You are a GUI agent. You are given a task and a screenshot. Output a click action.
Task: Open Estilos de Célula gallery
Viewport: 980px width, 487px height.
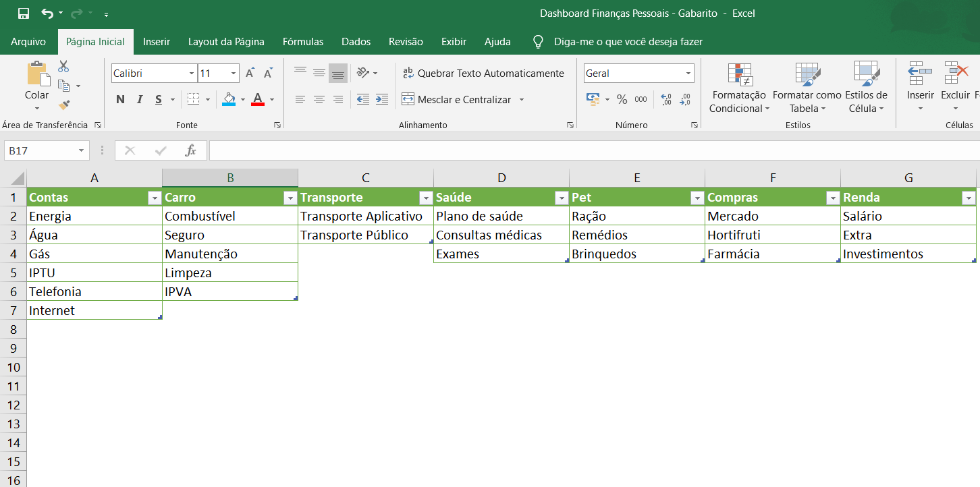pyautogui.click(x=866, y=88)
